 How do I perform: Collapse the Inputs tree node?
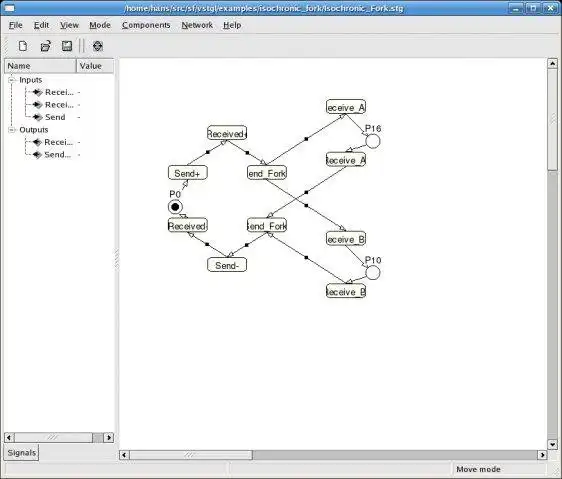12,80
